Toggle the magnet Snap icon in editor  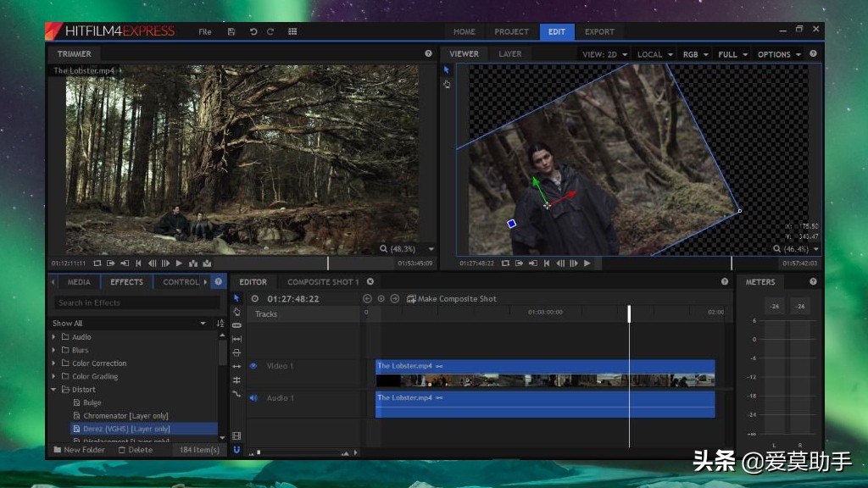[x=236, y=450]
